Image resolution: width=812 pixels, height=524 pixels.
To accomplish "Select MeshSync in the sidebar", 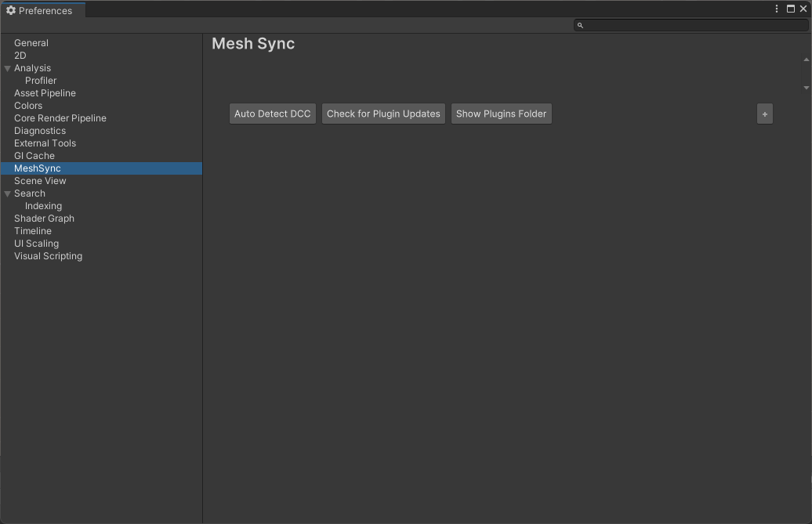I will (x=101, y=168).
